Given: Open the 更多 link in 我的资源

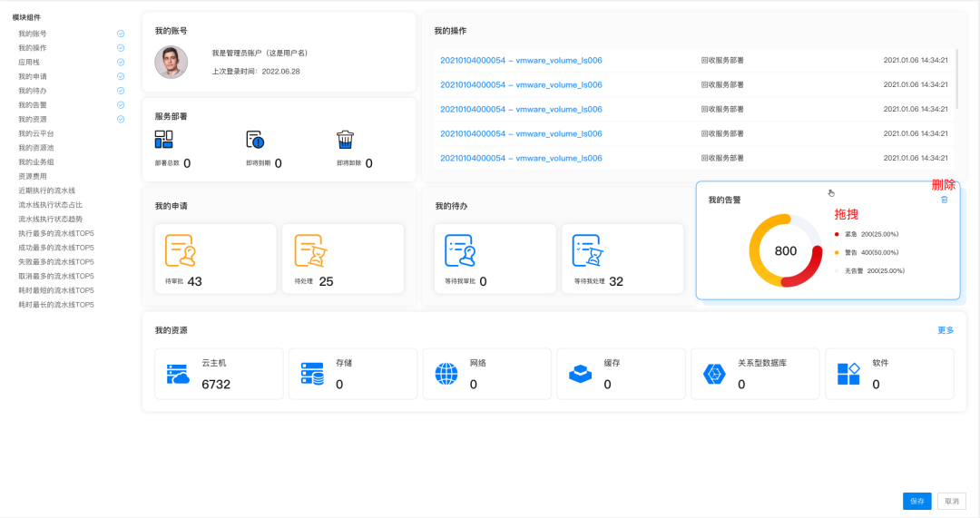Looking at the screenshot, I should point(946,330).
